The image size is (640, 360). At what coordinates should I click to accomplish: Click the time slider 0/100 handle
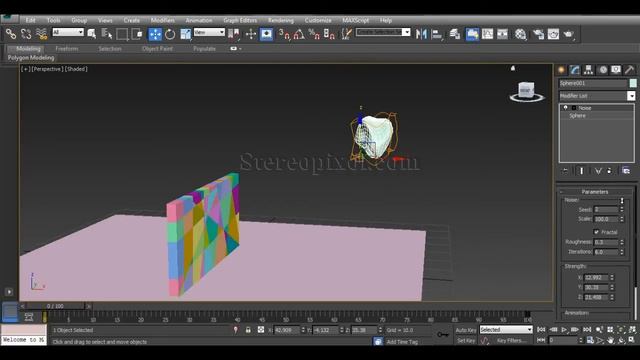pyautogui.click(x=55, y=306)
